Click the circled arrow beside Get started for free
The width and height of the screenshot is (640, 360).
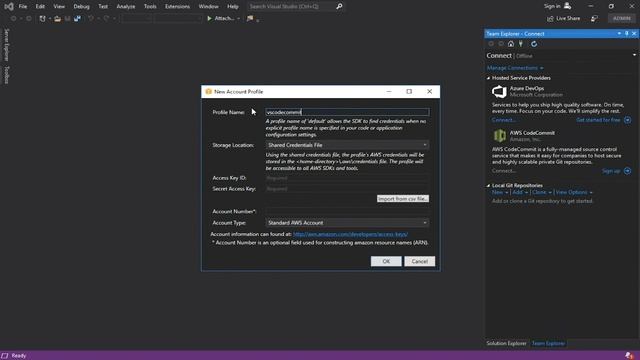[x=627, y=120]
